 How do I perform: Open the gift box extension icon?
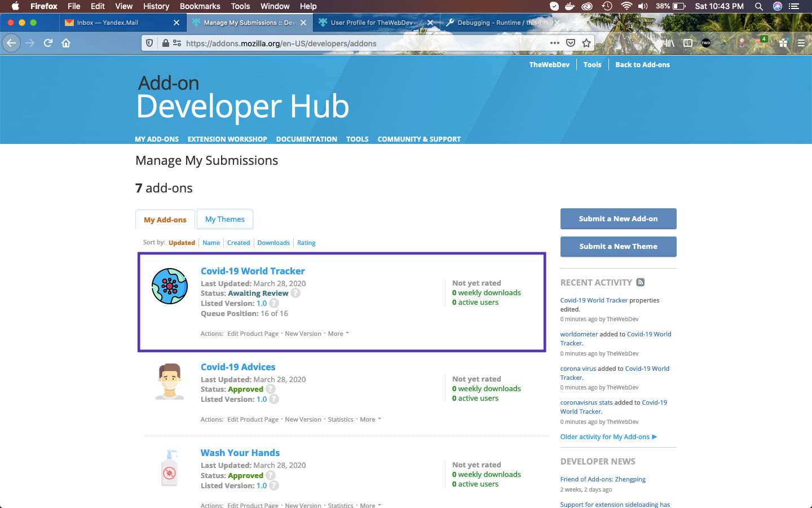pos(783,43)
